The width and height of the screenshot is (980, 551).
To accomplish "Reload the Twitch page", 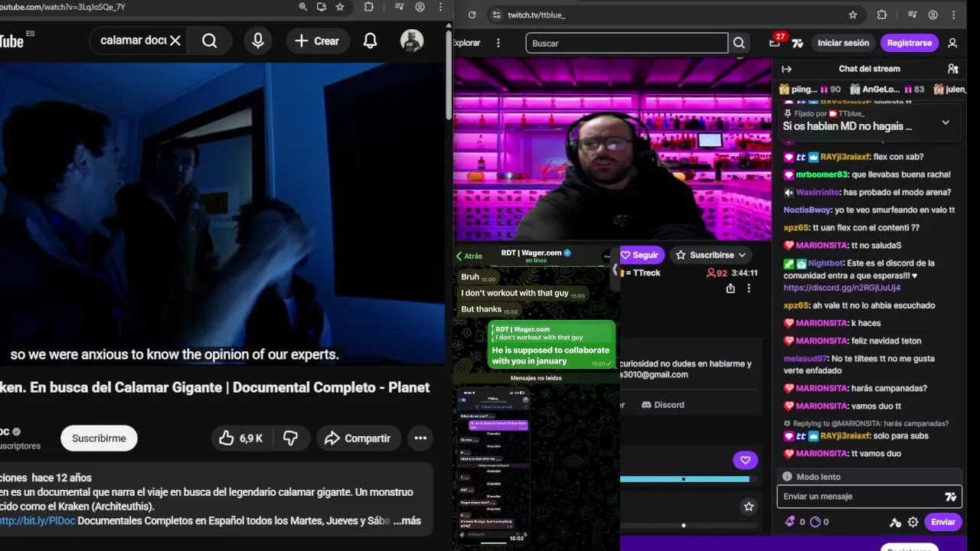I will [472, 15].
